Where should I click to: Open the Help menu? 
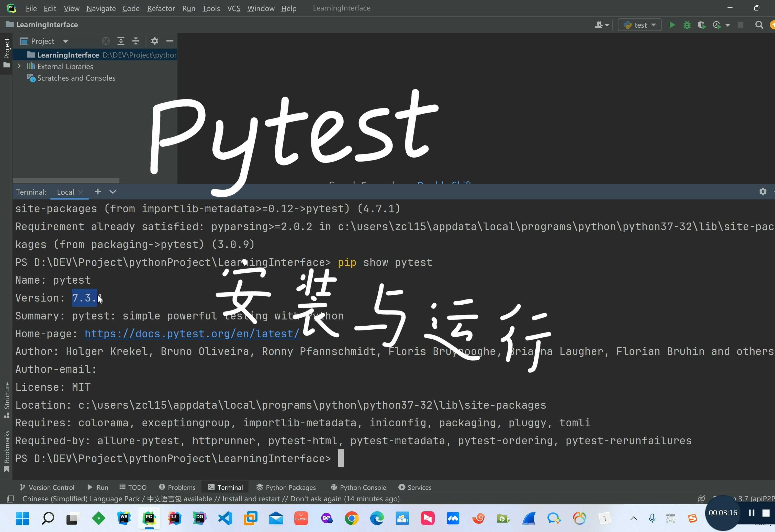[288, 8]
